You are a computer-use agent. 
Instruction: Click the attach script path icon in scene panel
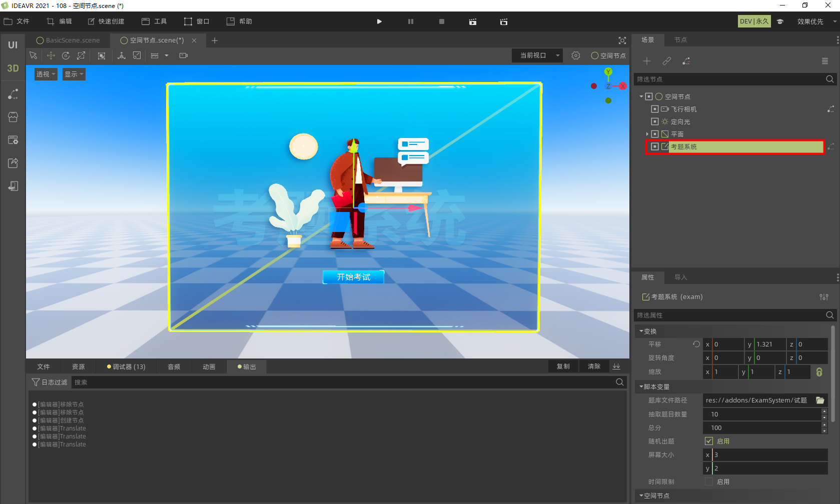tap(686, 61)
